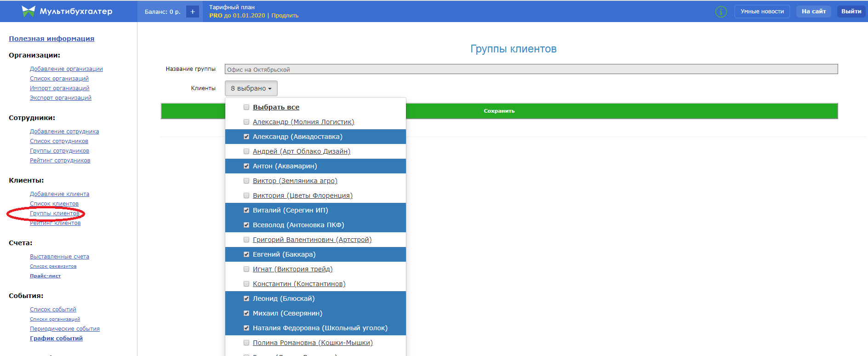
Task: Click the Выйти logout button
Action: [x=851, y=11]
